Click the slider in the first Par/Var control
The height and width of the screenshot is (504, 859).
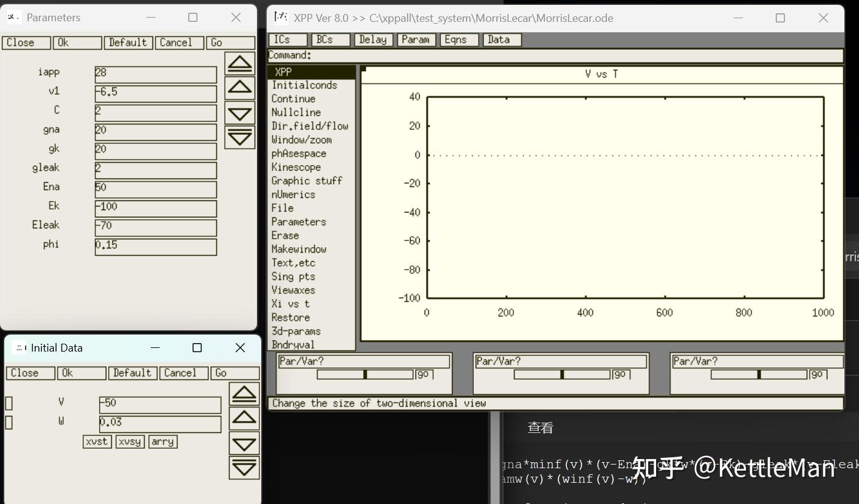click(x=364, y=374)
